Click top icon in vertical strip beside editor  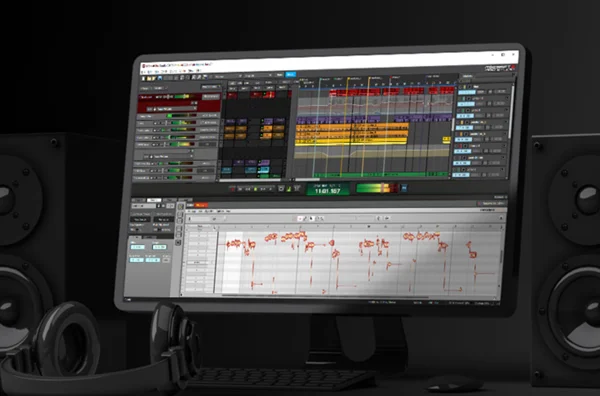click(x=181, y=207)
